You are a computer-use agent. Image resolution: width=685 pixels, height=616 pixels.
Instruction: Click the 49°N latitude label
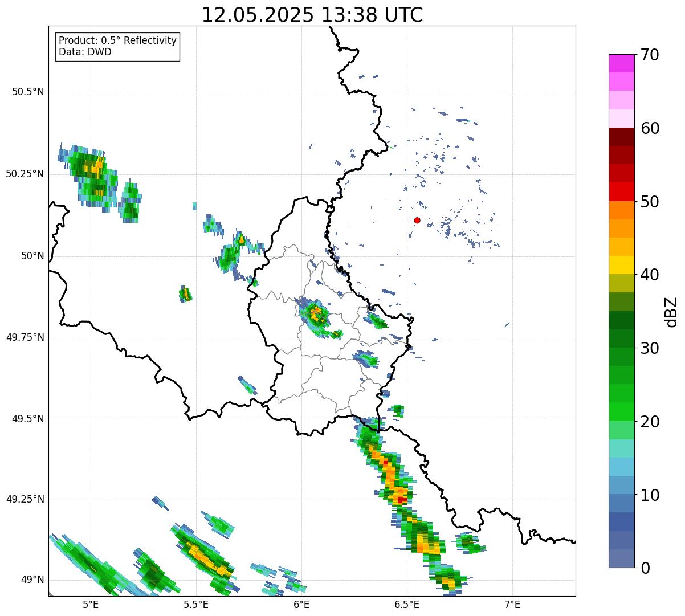[32, 580]
